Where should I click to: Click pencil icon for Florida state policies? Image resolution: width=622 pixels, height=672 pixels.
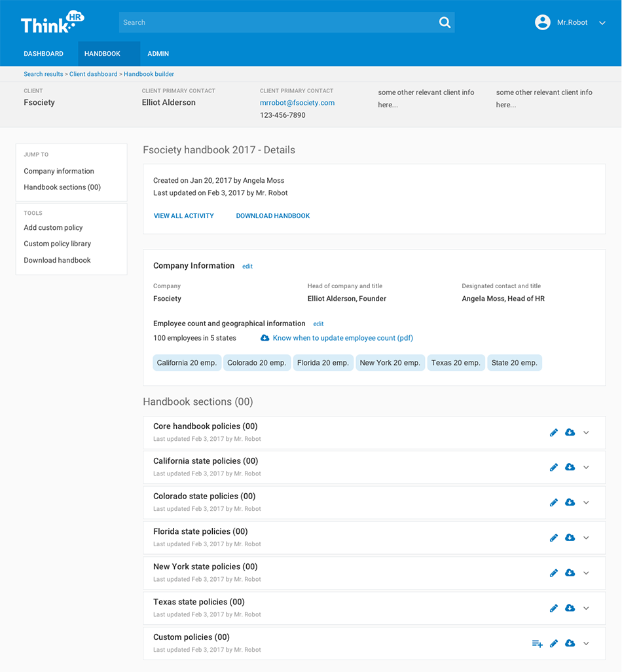click(554, 538)
